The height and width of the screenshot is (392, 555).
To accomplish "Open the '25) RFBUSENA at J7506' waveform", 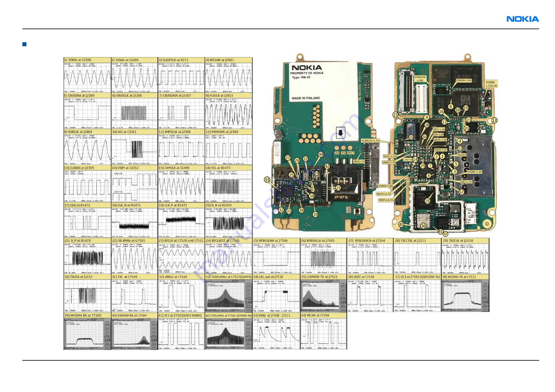I will pyautogui.click(x=276, y=259).
